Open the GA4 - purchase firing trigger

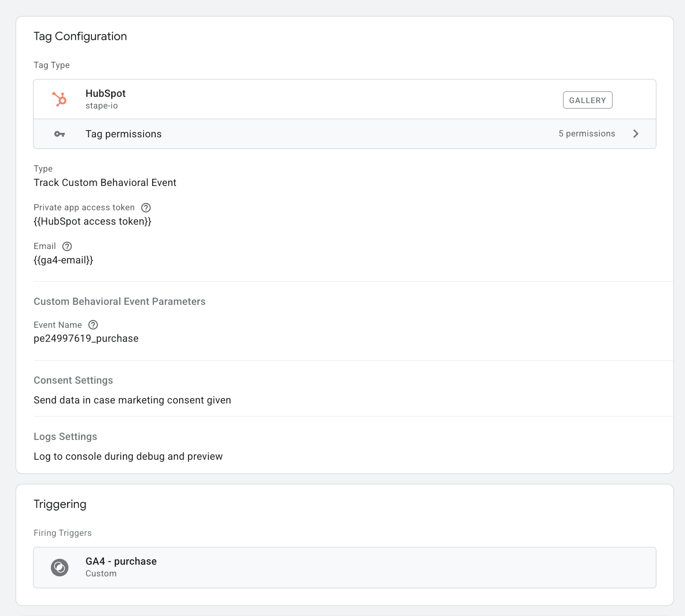coord(121,562)
